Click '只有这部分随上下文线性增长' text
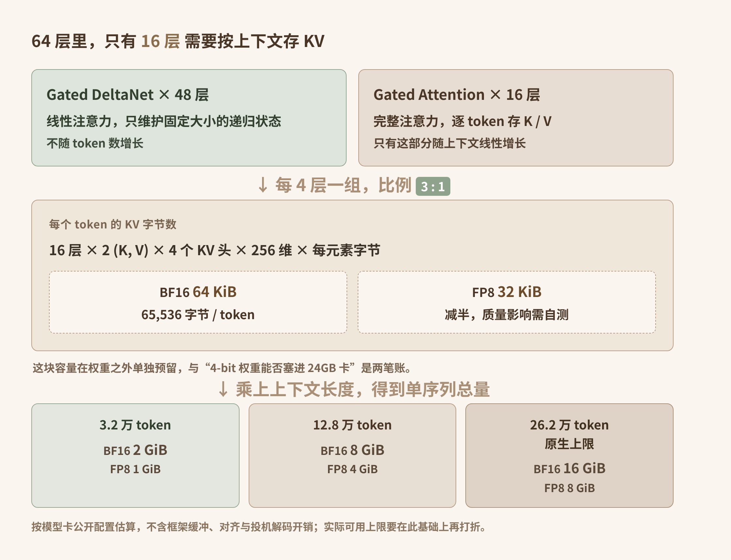The image size is (731, 560). (x=449, y=143)
